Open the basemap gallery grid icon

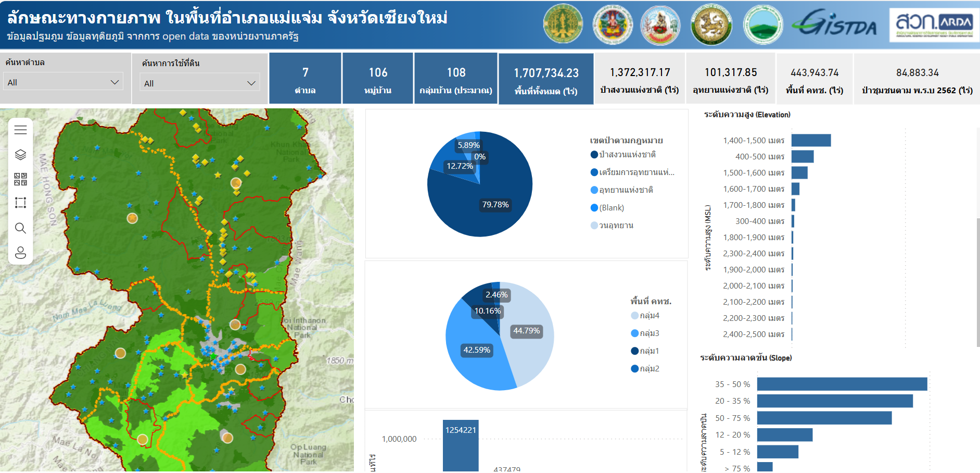pos(20,179)
